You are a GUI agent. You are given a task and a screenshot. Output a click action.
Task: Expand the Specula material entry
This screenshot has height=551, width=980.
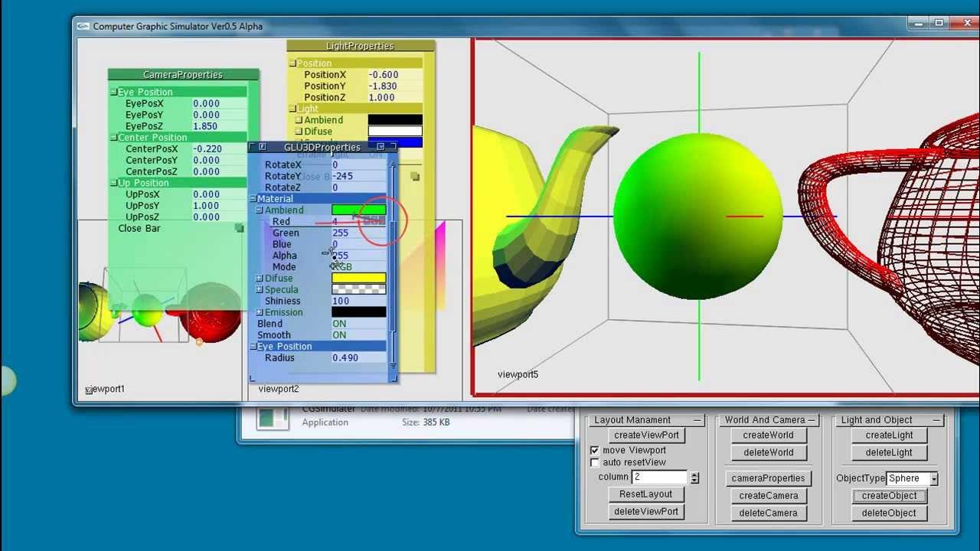[x=260, y=290]
